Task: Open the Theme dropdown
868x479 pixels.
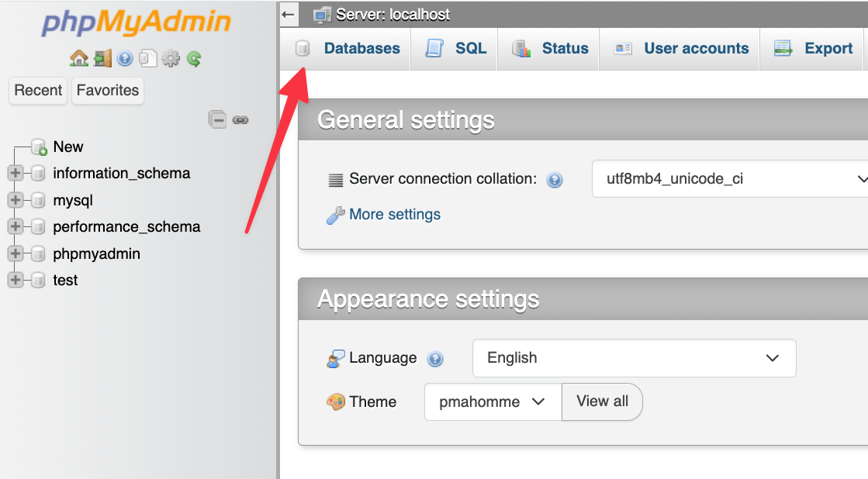Action: tap(492, 401)
